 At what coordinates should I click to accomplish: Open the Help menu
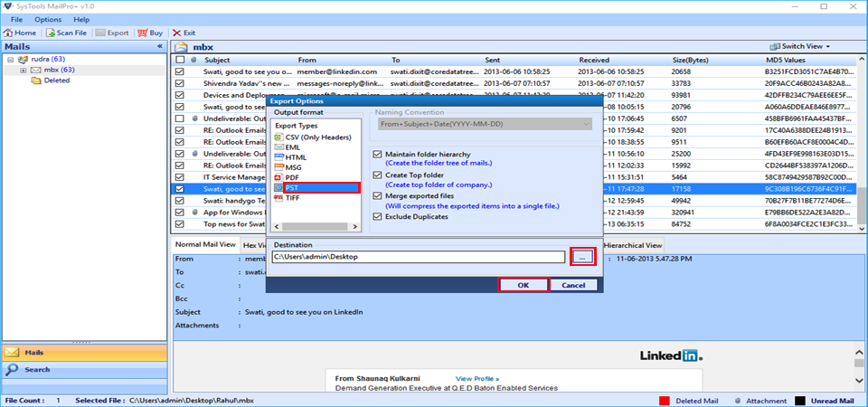click(81, 19)
